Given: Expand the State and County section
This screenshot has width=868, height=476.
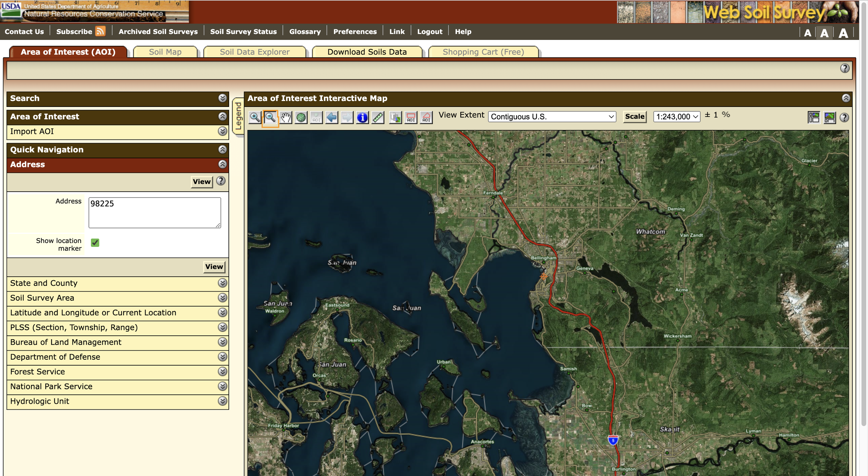Looking at the screenshot, I should tap(222, 283).
